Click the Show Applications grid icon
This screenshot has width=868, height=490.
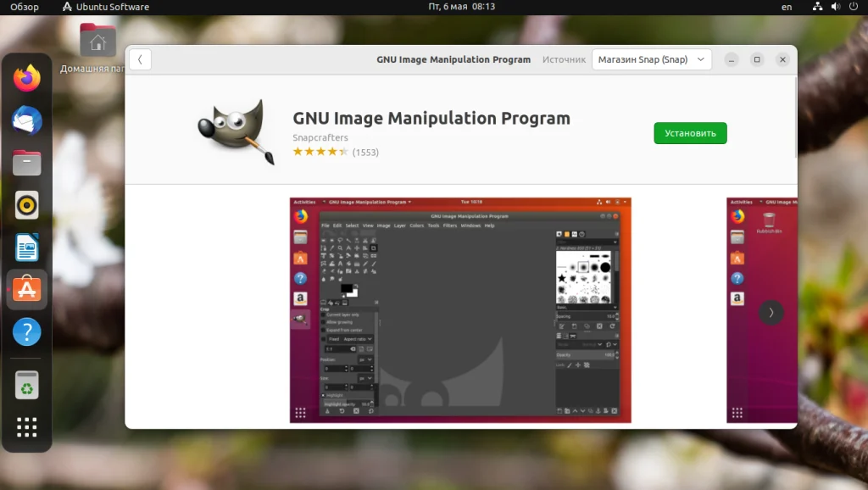[x=26, y=427]
